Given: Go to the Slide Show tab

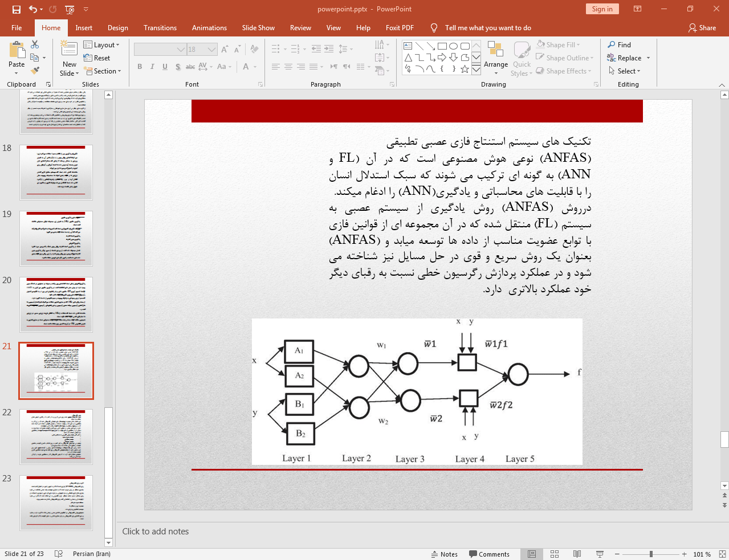Looking at the screenshot, I should tap(258, 27).
